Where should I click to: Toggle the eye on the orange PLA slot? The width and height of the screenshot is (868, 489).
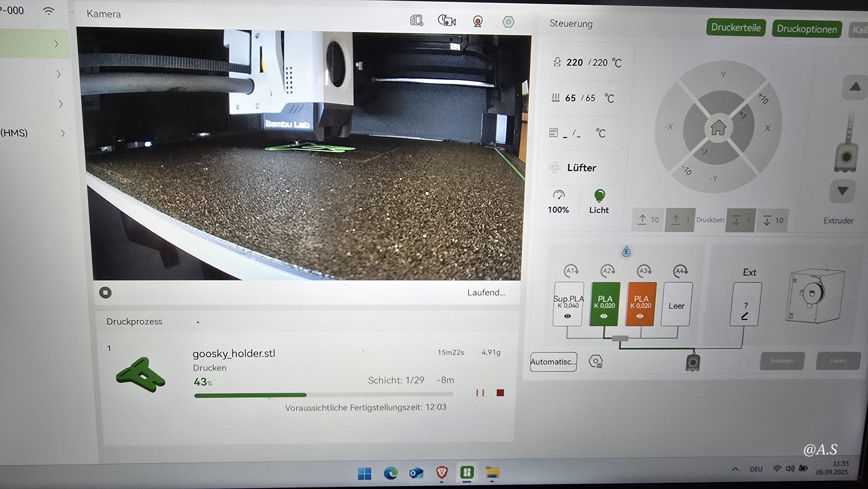(640, 316)
